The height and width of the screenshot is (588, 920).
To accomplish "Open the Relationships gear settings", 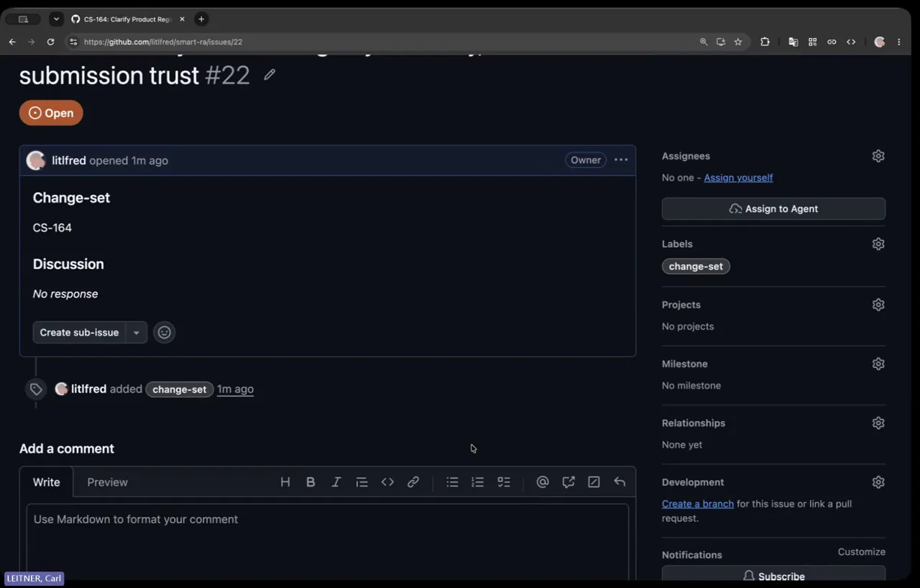I will point(878,423).
